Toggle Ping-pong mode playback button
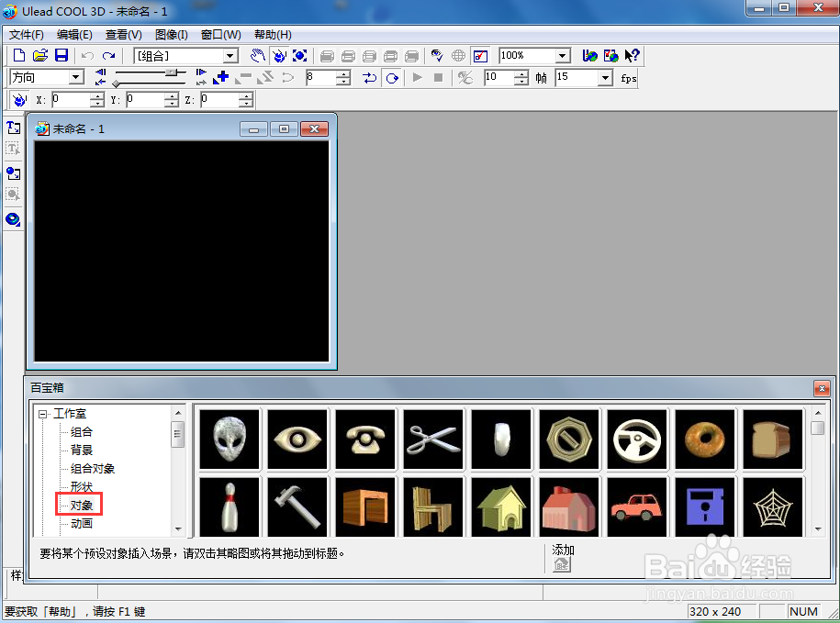Screen dimensions: 840x623 pos(370,78)
